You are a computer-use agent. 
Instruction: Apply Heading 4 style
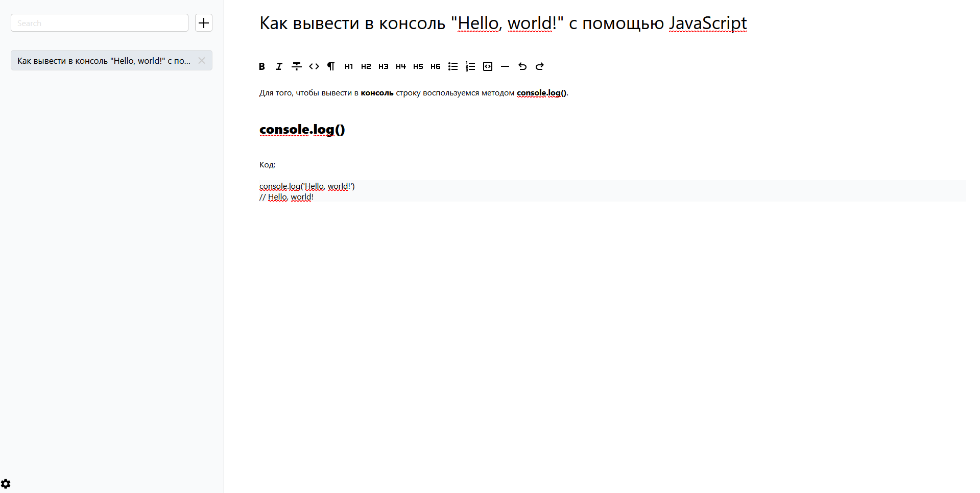coord(401,66)
